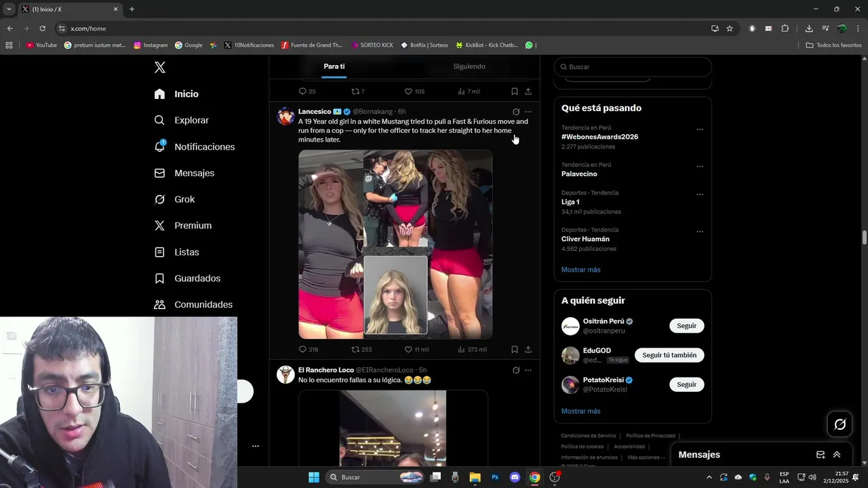Open Mensajes in the left sidebar
The width and height of the screenshot is (868, 488).
pyautogui.click(x=184, y=173)
